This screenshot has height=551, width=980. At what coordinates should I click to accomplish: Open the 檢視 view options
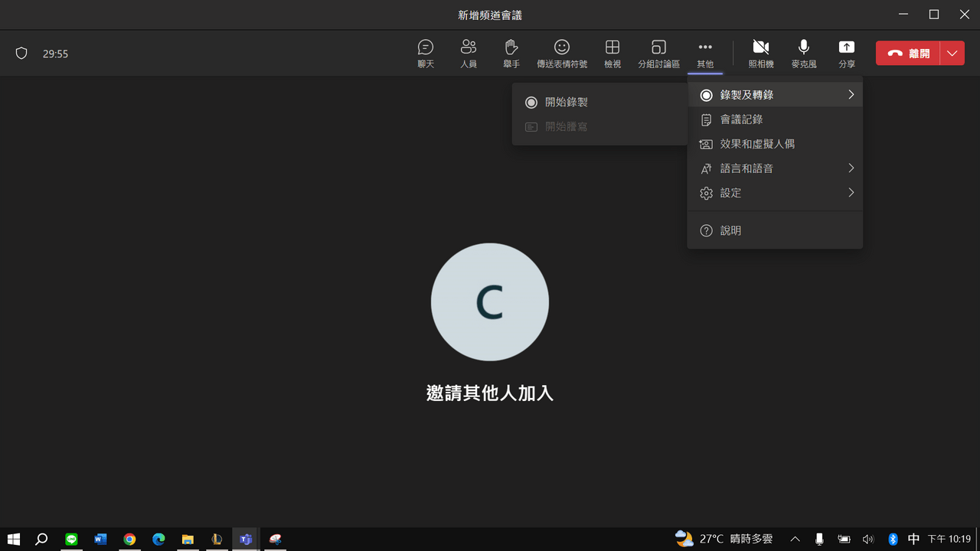612,53
